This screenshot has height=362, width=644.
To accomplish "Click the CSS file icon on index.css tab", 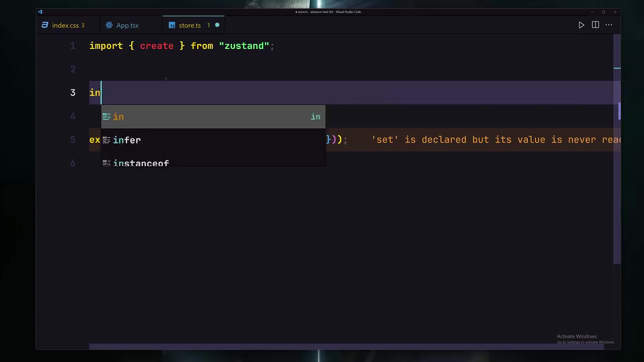I will click(x=45, y=25).
